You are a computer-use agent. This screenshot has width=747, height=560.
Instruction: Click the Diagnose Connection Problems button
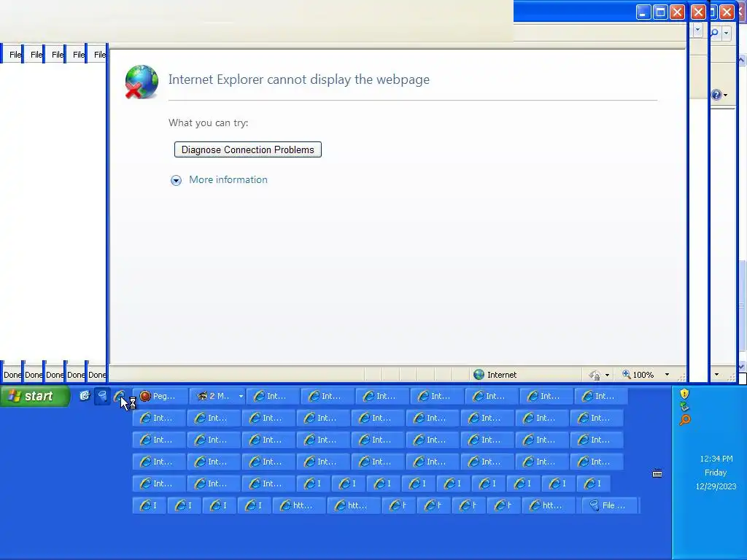click(x=248, y=149)
